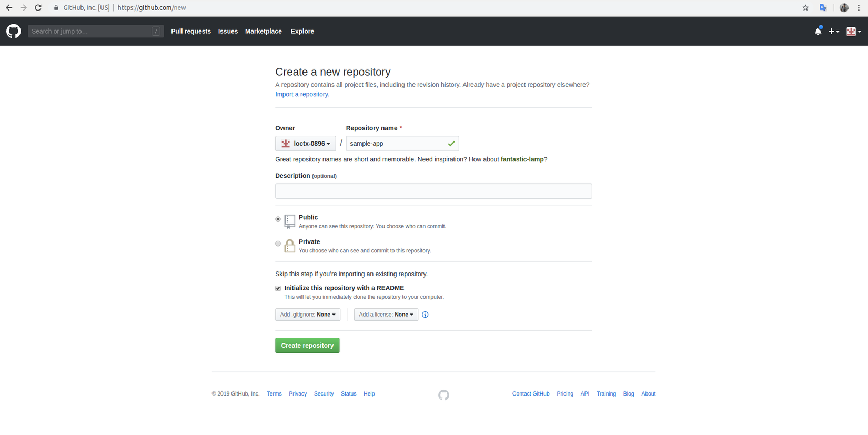
Task: Select the Private repository option
Action: (x=278, y=244)
